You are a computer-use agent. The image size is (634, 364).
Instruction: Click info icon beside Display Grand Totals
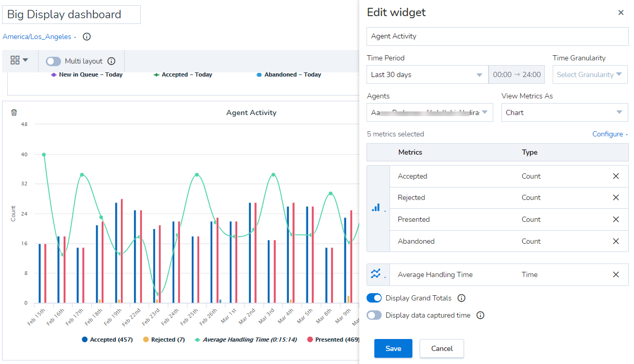point(461,298)
